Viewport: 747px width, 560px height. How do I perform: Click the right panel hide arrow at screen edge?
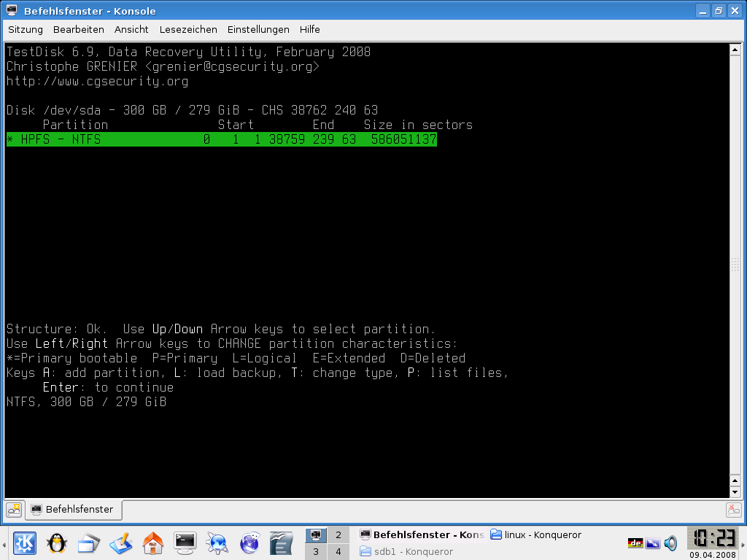pyautogui.click(x=743, y=543)
